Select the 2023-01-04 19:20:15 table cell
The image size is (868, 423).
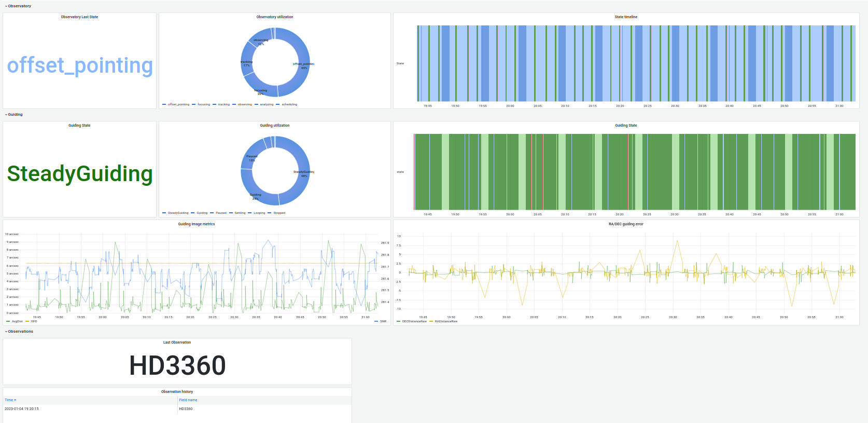pyautogui.click(x=90, y=409)
